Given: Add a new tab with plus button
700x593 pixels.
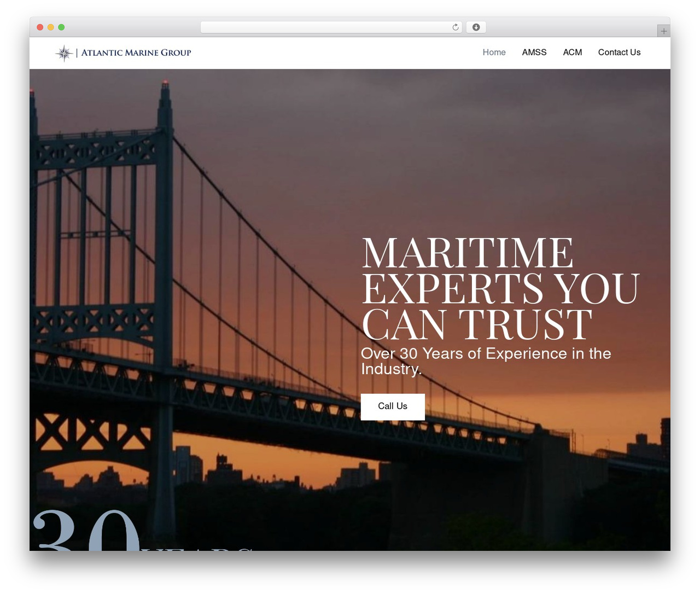Looking at the screenshot, I should [x=663, y=31].
